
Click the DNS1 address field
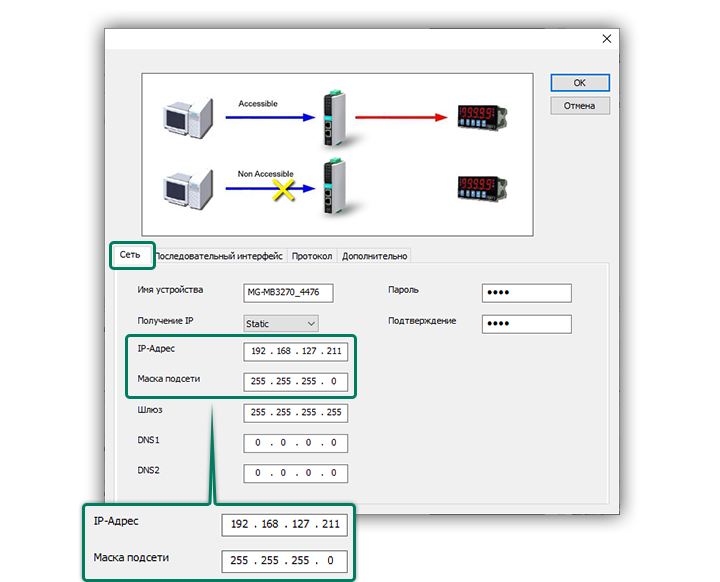click(295, 443)
